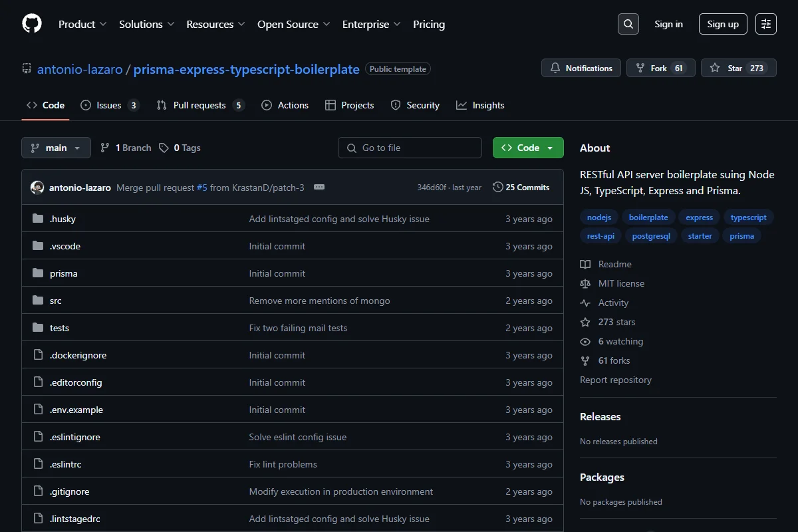Open appearance settings icon beside Sign up
798x532 pixels.
pyautogui.click(x=766, y=24)
